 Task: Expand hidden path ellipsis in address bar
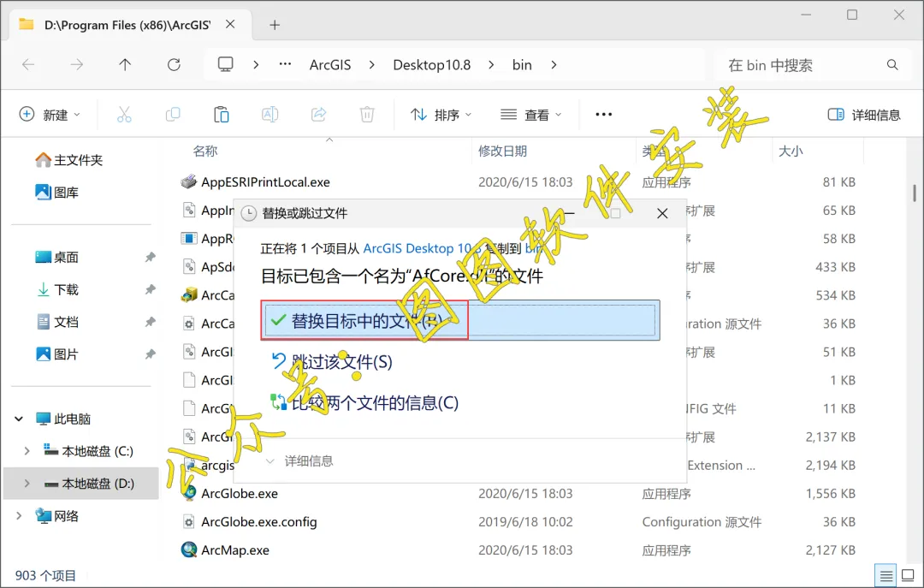coord(285,64)
